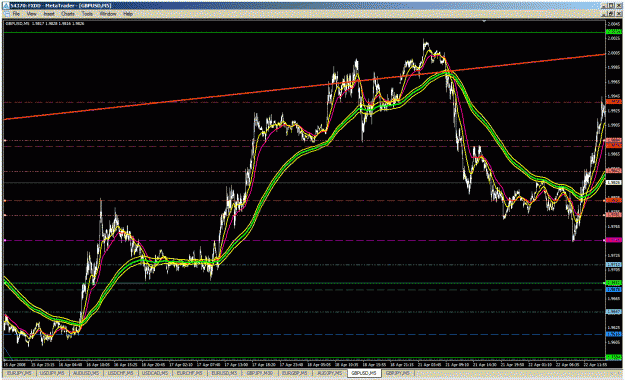The width and height of the screenshot is (625, 380).
Task: Open the Insert menu
Action: pyautogui.click(x=49, y=14)
